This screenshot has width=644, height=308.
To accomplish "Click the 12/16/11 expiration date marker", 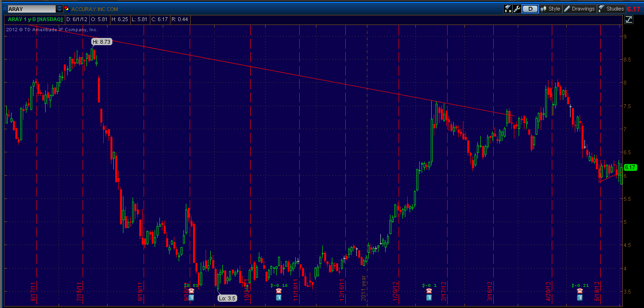I will tap(342, 290).
